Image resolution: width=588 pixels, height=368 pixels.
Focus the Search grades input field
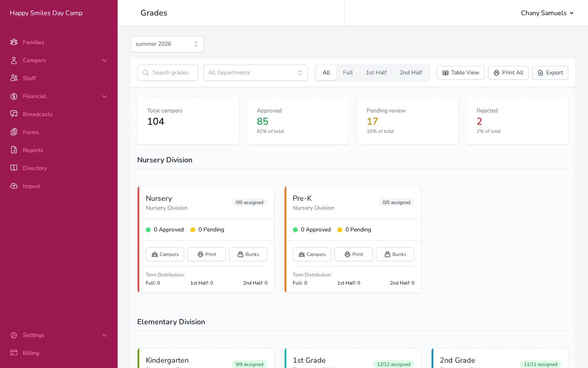tap(168, 73)
